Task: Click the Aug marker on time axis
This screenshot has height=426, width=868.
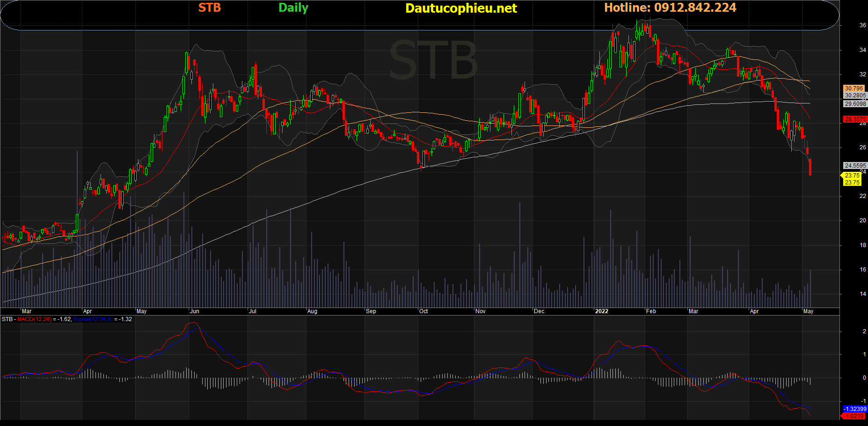Action: point(312,311)
